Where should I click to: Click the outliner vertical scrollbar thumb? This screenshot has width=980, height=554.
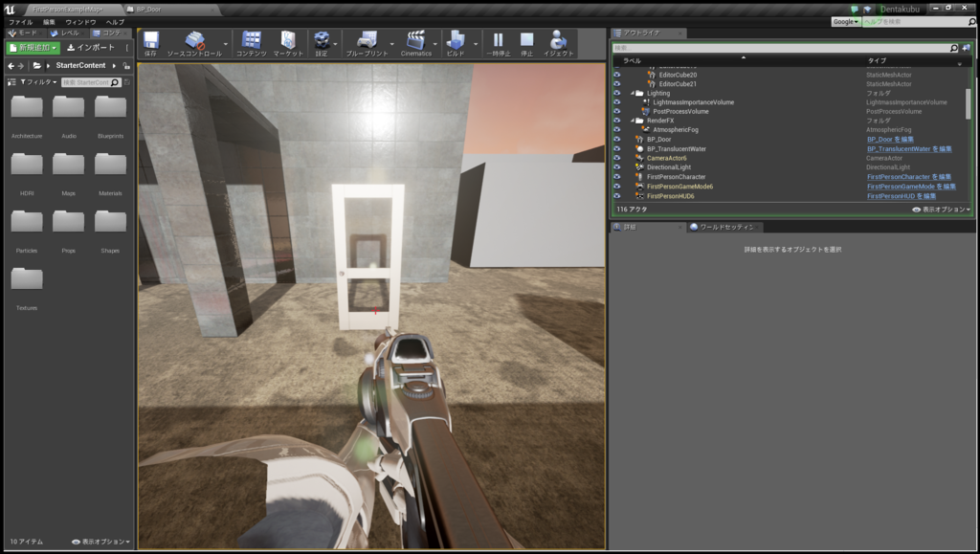pyautogui.click(x=969, y=103)
